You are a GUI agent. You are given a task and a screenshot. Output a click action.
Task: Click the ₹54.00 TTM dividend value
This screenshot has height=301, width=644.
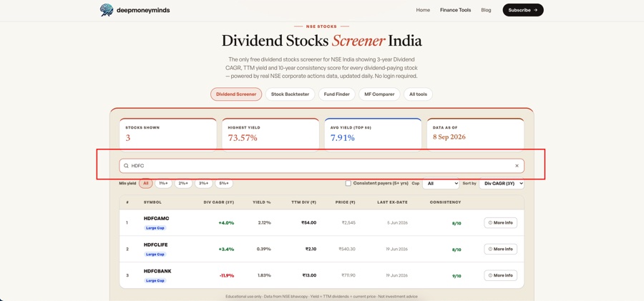click(308, 223)
